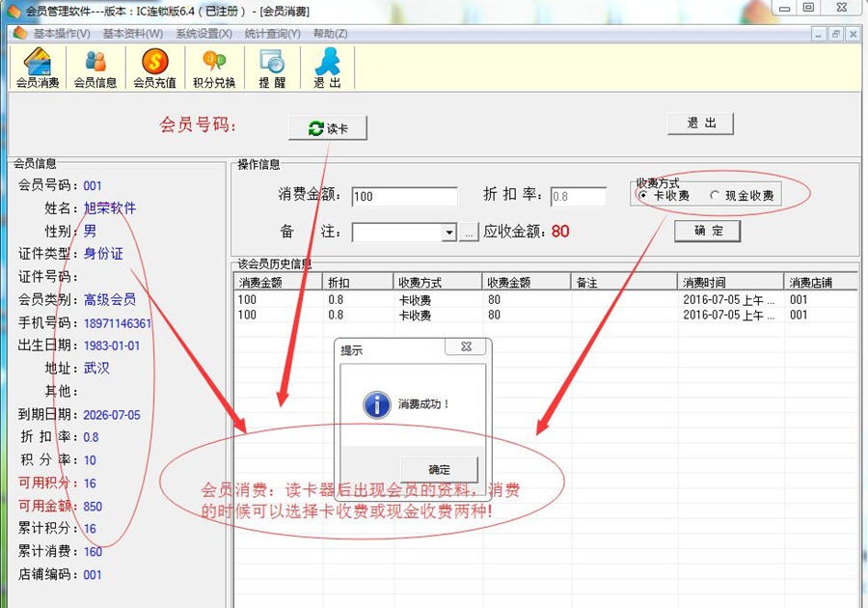Click the application icon in title bar
Viewport: 868px width, 608px height.
click(13, 9)
